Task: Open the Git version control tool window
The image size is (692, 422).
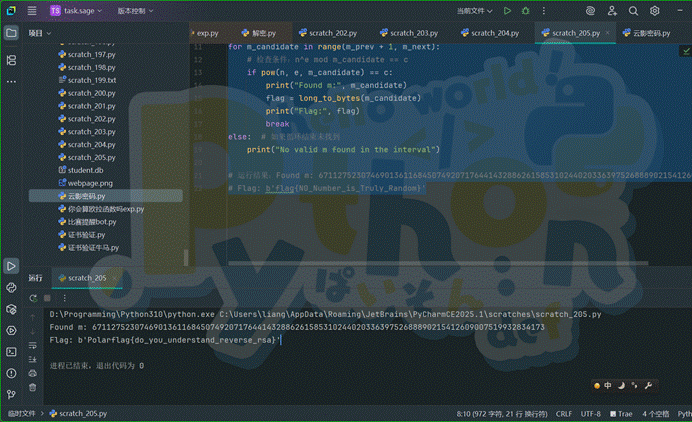Action: pos(11,394)
